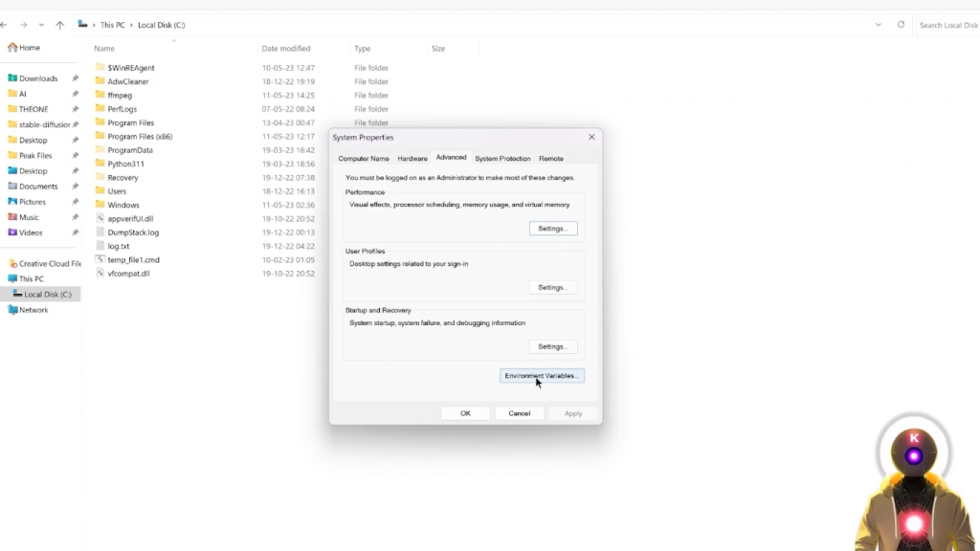Select the $WinREAgent folder
This screenshot has width=980, height=551.
[130, 68]
